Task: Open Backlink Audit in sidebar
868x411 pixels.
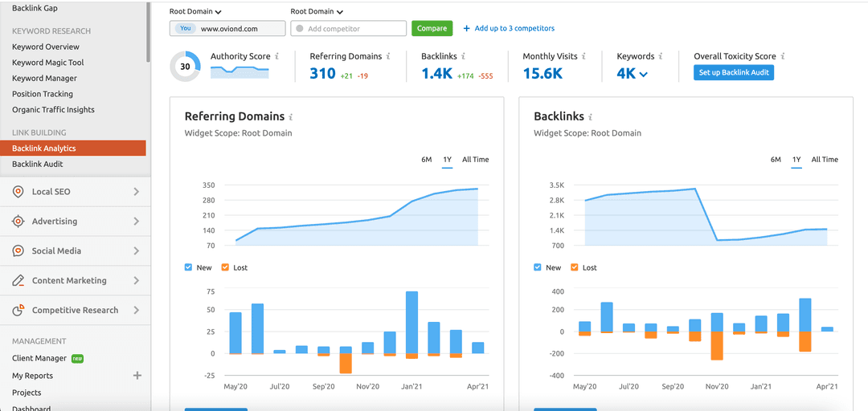Action: [x=38, y=164]
